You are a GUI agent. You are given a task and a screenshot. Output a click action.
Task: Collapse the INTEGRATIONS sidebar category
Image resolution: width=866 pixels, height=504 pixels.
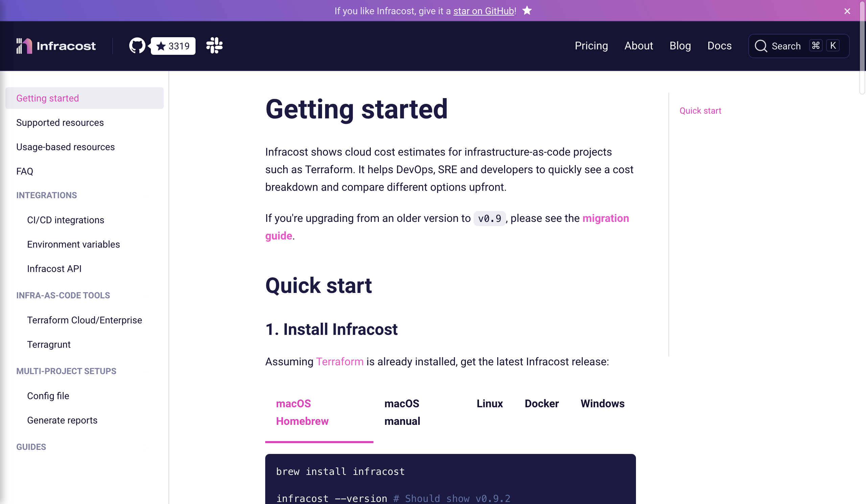(x=46, y=195)
